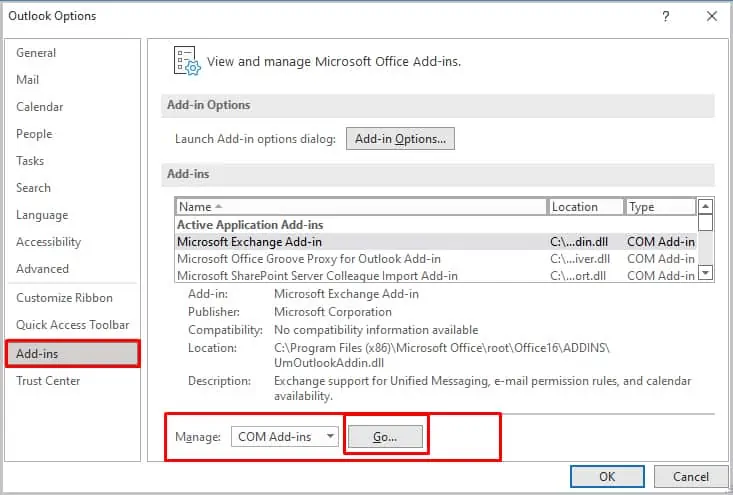Screen dimensions: 733x495
Task: Click the Add-in Options button
Action: click(x=400, y=139)
